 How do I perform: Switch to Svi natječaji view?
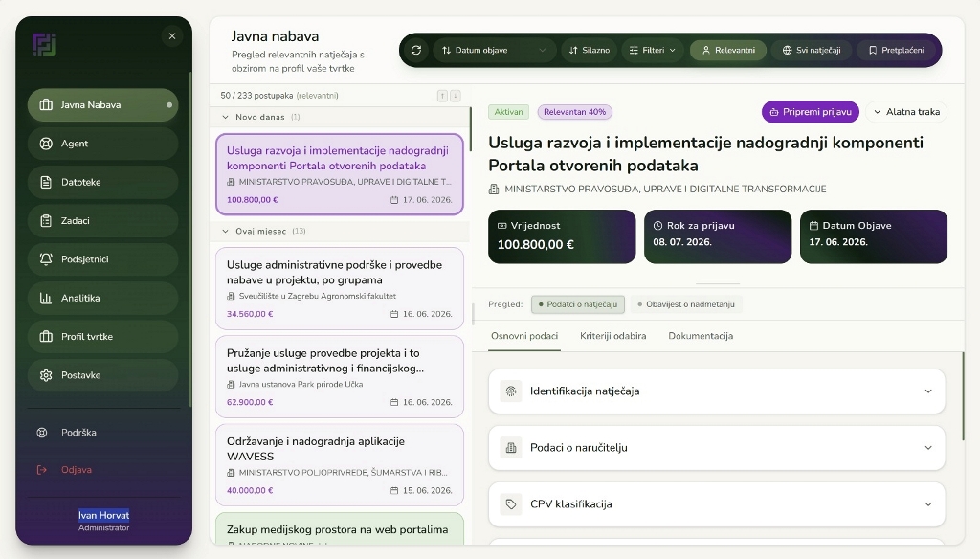pos(812,50)
